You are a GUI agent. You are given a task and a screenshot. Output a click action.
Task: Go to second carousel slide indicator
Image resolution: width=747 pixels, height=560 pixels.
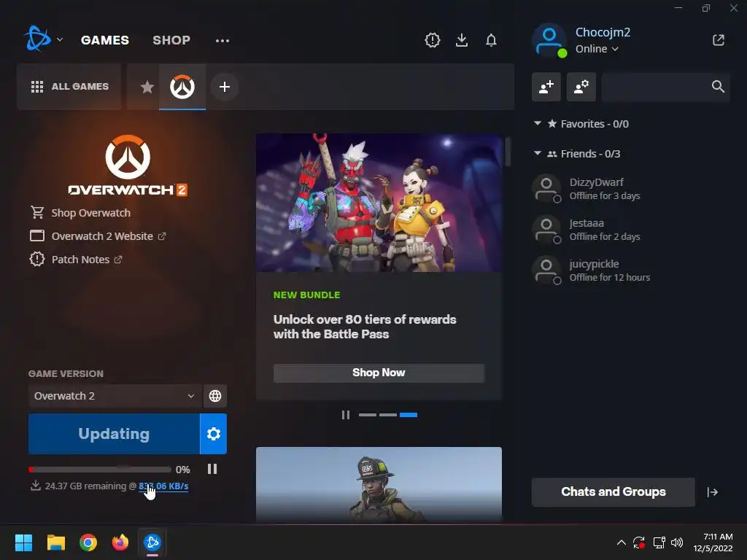point(388,415)
